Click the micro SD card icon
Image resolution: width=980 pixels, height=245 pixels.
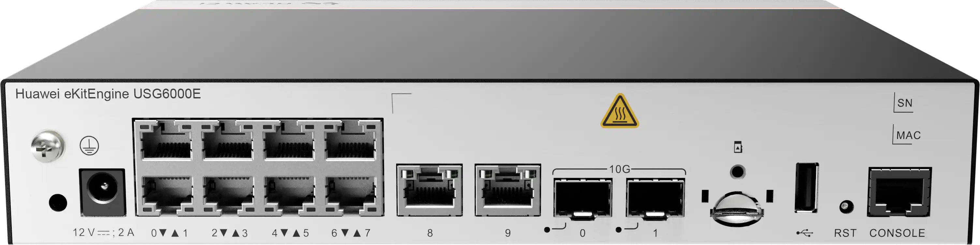[x=738, y=147]
